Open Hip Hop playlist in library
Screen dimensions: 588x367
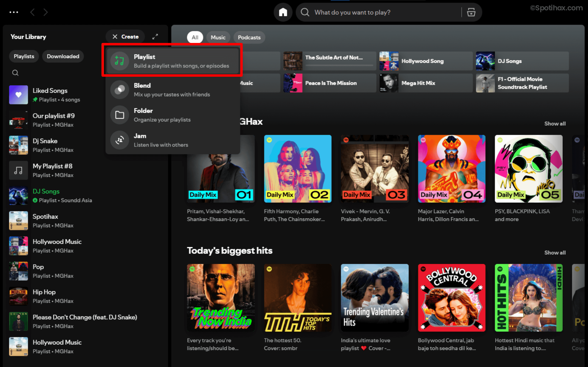(85, 296)
